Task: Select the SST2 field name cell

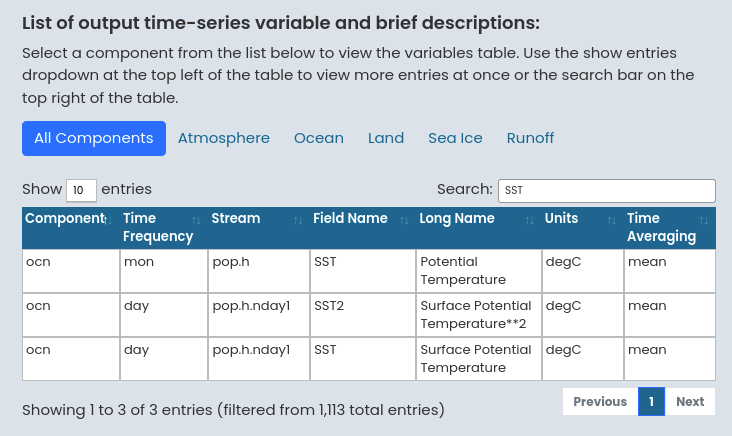Action: pos(329,306)
